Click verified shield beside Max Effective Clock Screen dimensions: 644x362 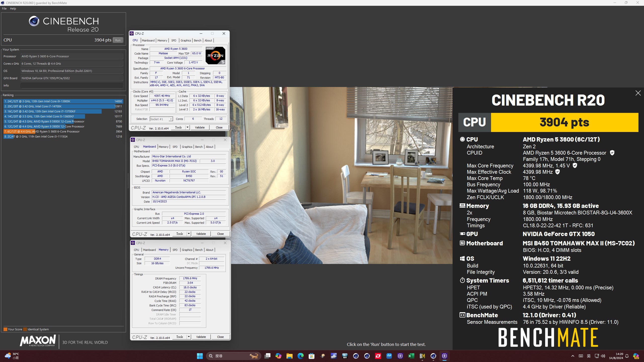click(557, 172)
